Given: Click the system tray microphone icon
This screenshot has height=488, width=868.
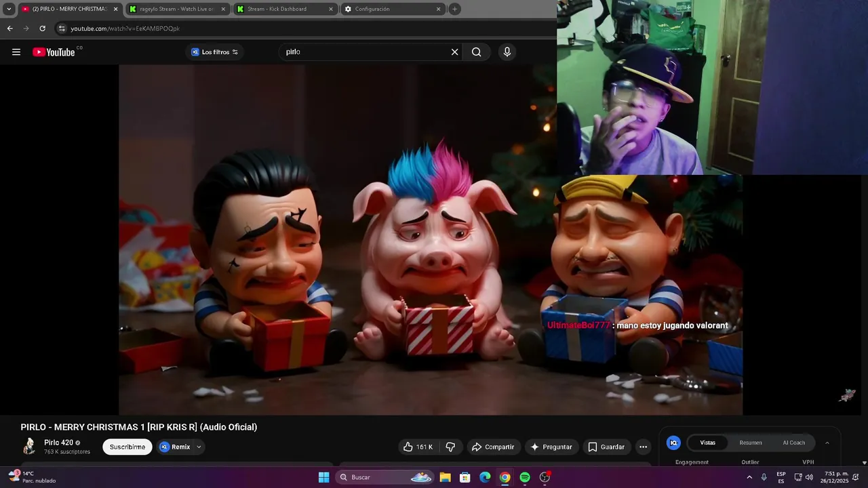Looking at the screenshot, I should pos(764,477).
